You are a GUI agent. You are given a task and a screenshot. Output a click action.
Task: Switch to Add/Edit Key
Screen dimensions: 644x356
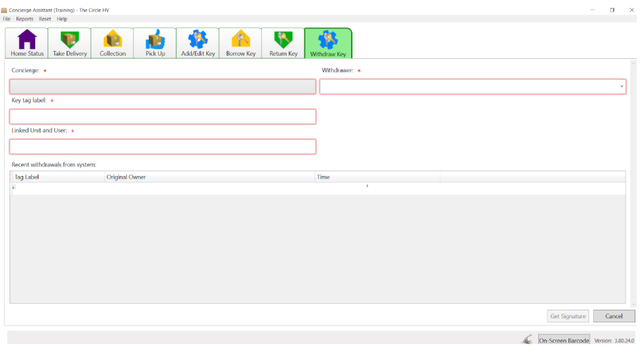click(x=198, y=43)
